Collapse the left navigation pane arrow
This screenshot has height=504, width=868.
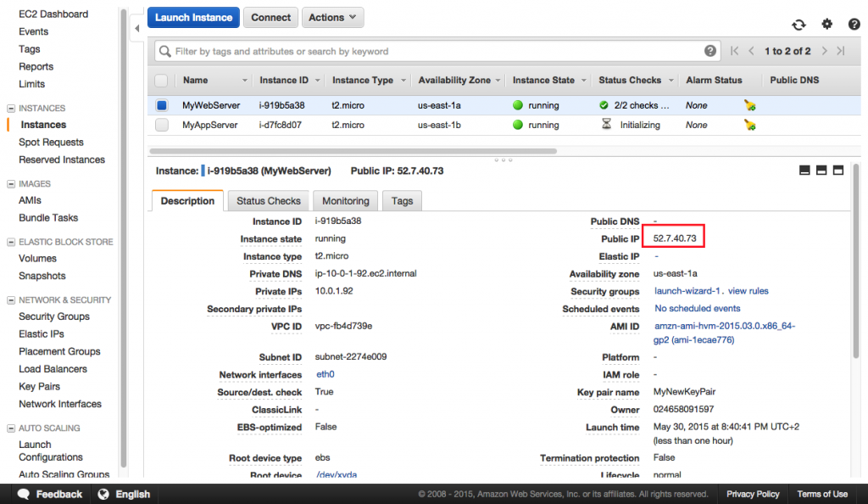pyautogui.click(x=136, y=28)
